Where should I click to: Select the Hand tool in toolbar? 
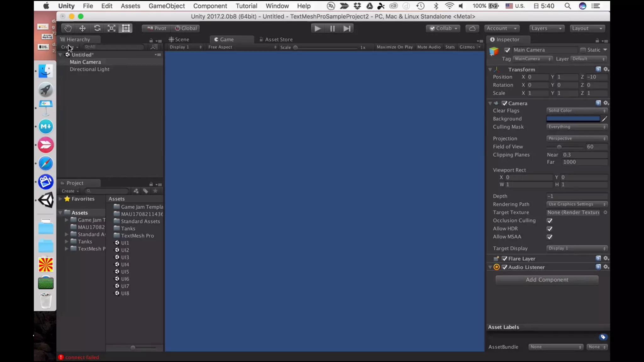click(68, 28)
